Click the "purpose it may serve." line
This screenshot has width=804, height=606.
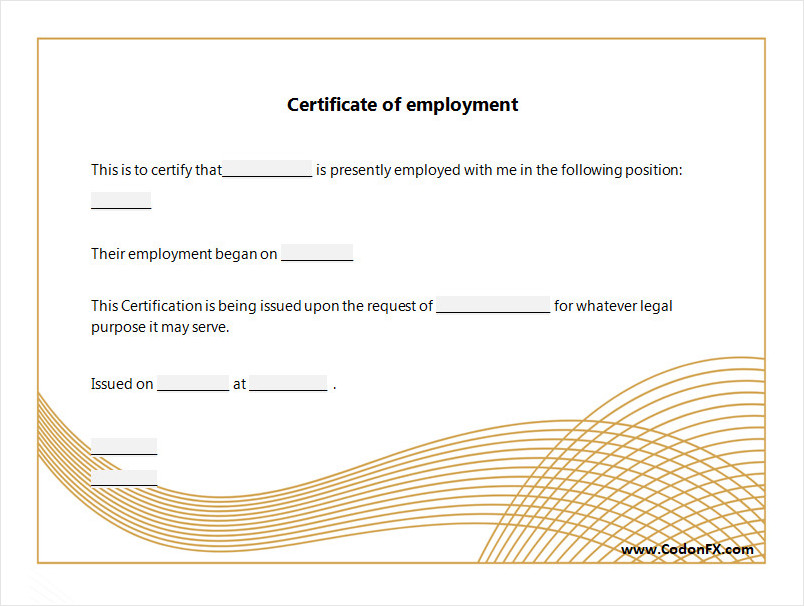(160, 327)
